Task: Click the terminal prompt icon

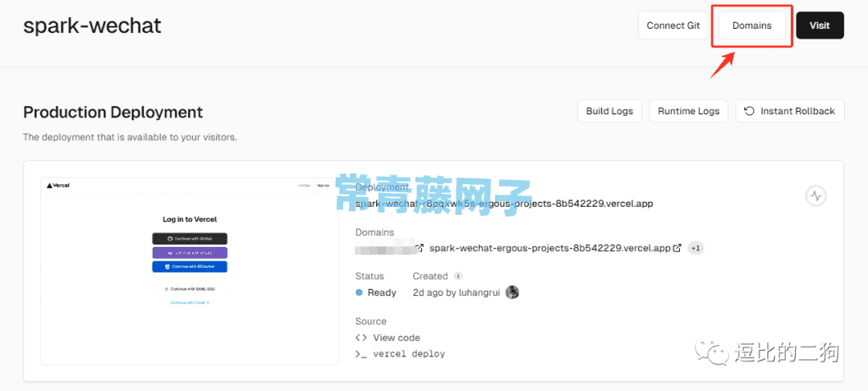Action: click(361, 353)
